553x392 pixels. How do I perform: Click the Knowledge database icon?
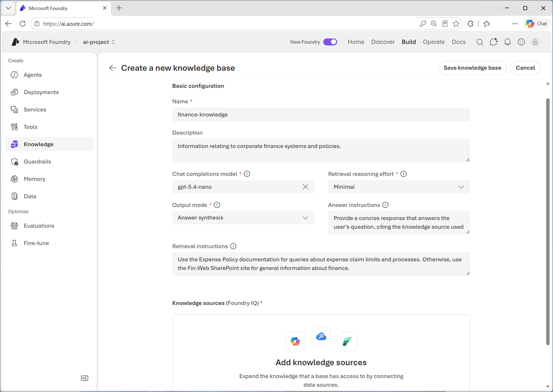14,144
